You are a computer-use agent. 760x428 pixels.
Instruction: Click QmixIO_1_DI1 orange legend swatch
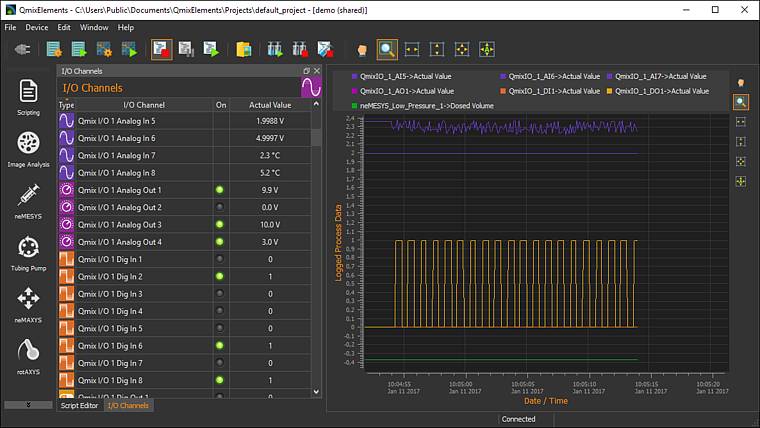pyautogui.click(x=503, y=91)
